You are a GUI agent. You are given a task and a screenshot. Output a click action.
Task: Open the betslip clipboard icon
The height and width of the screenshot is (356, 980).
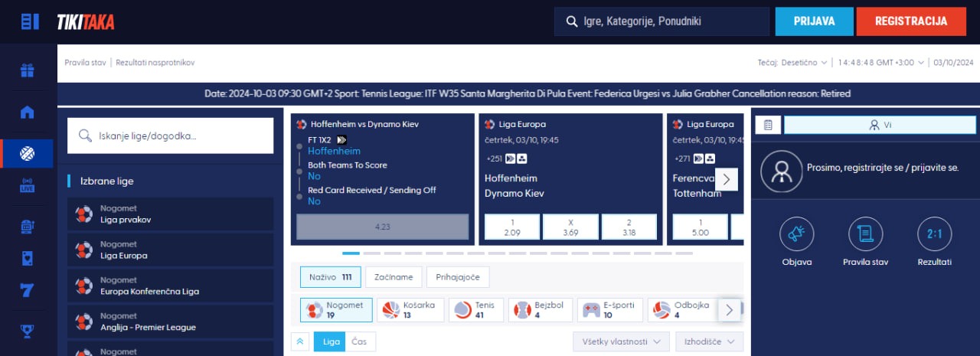[769, 125]
